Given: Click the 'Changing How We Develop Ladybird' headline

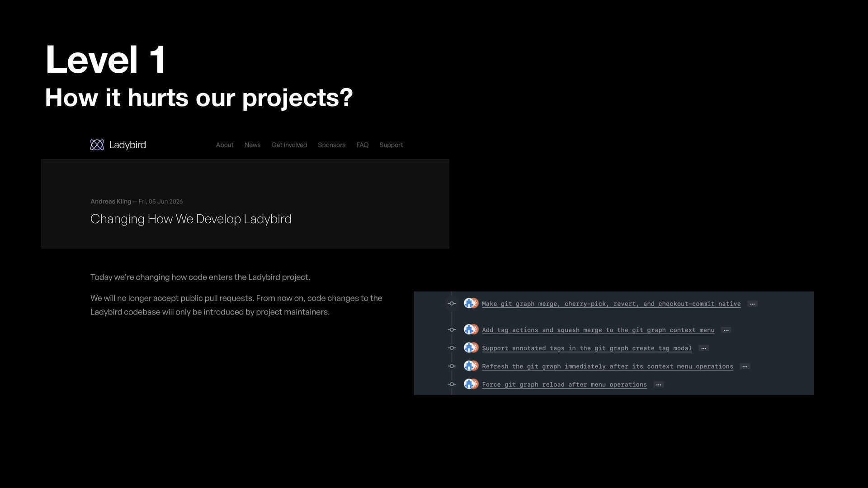Looking at the screenshot, I should tap(191, 219).
